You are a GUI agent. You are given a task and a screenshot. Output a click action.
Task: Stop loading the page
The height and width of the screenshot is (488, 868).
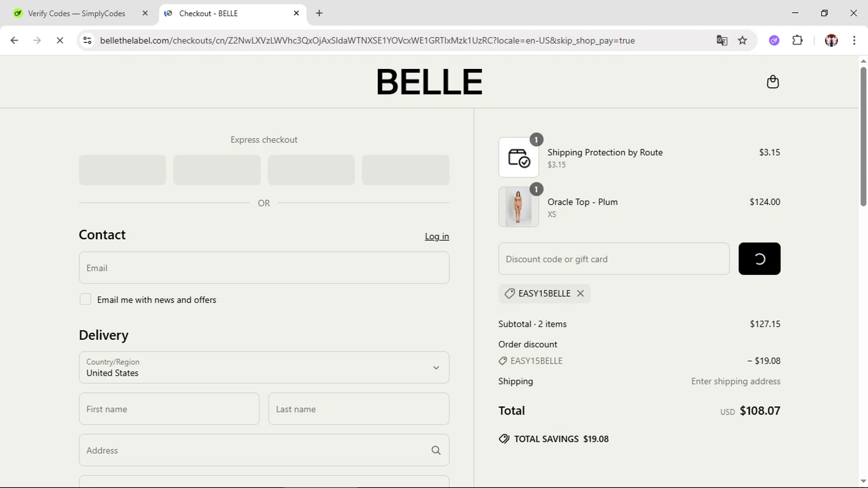(x=60, y=41)
